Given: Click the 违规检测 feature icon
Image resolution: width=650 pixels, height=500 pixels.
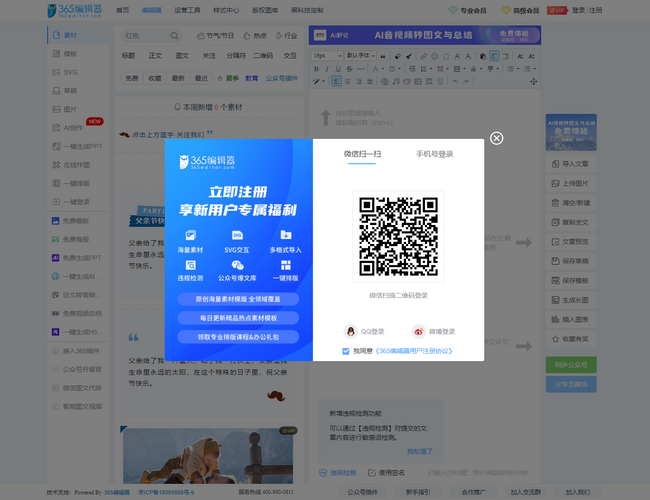Looking at the screenshot, I should point(190,264).
